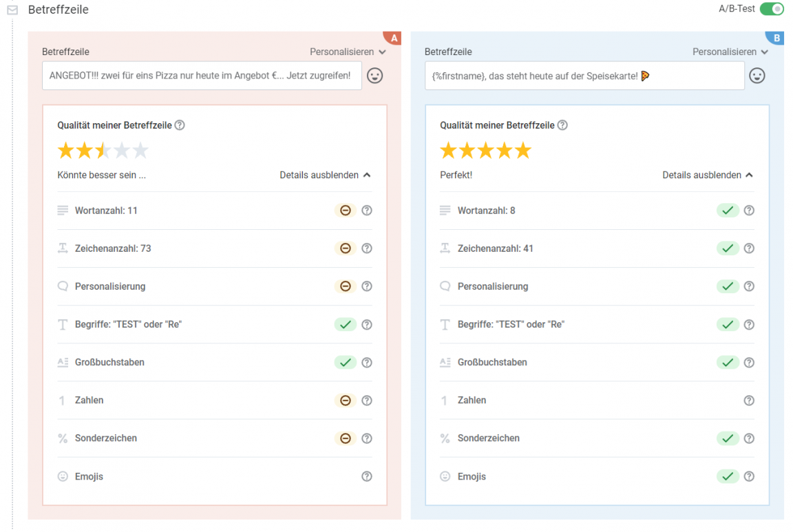Click help icon next to Zahlen in variant B

[749, 401]
